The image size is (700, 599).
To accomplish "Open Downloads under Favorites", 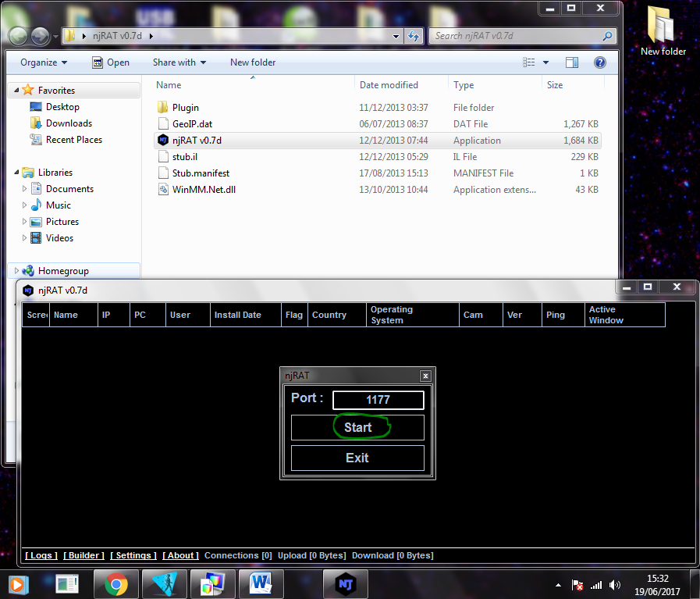I will 69,123.
